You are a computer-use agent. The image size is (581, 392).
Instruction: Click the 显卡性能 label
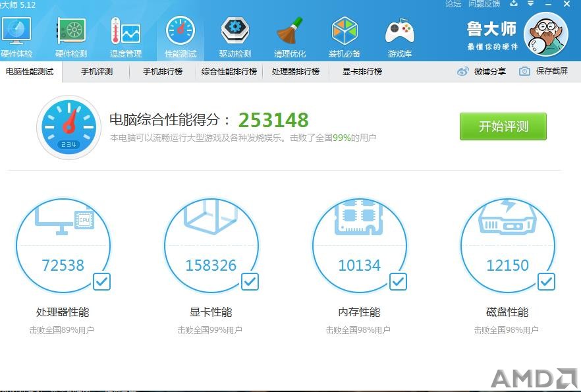211,312
